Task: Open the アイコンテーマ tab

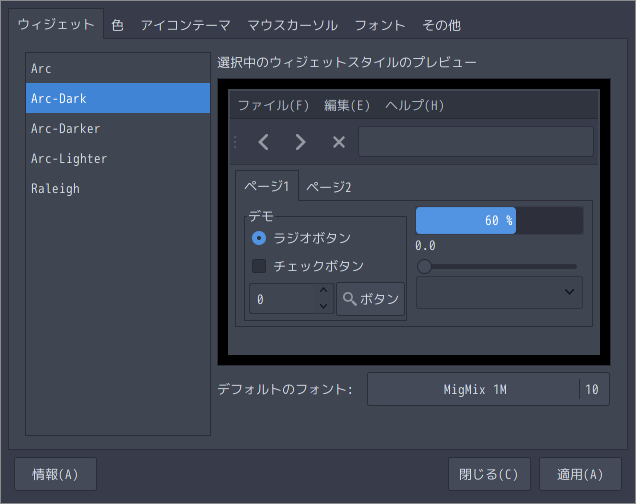Action: (185, 25)
